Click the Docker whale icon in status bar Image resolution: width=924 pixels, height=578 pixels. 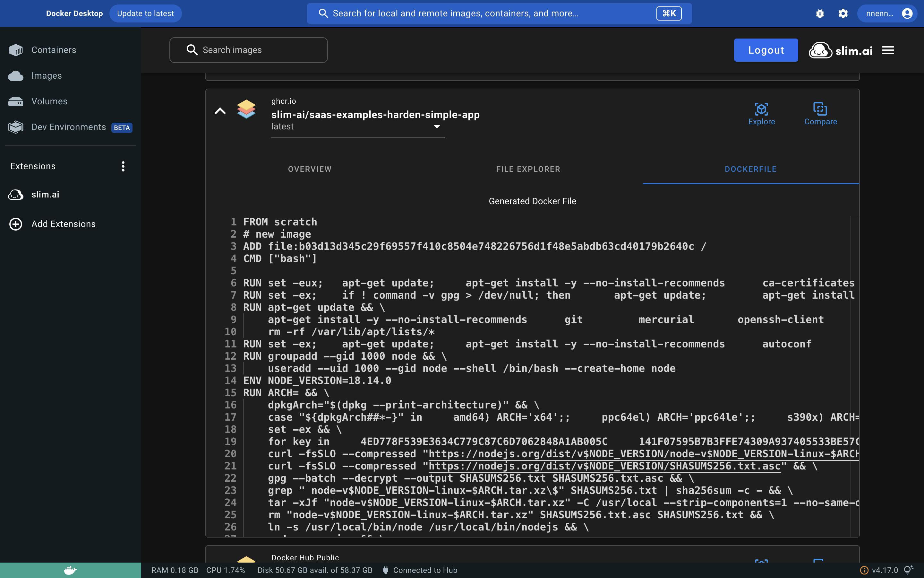(70, 570)
